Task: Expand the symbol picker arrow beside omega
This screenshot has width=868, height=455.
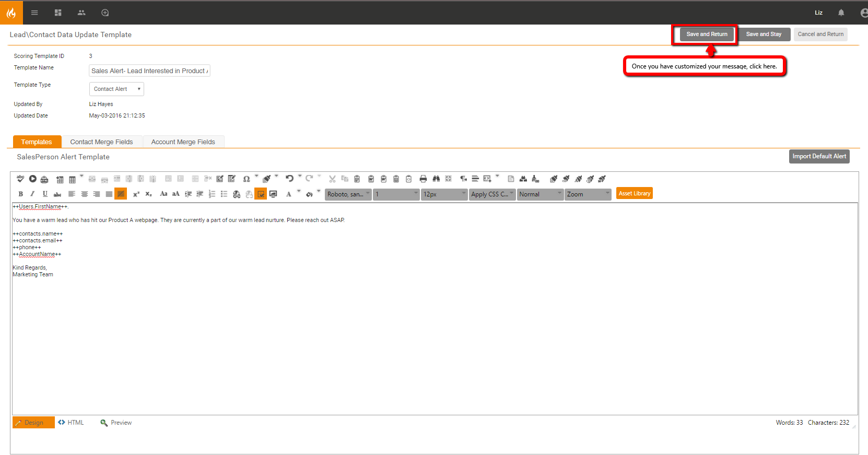Action: pyautogui.click(x=256, y=176)
